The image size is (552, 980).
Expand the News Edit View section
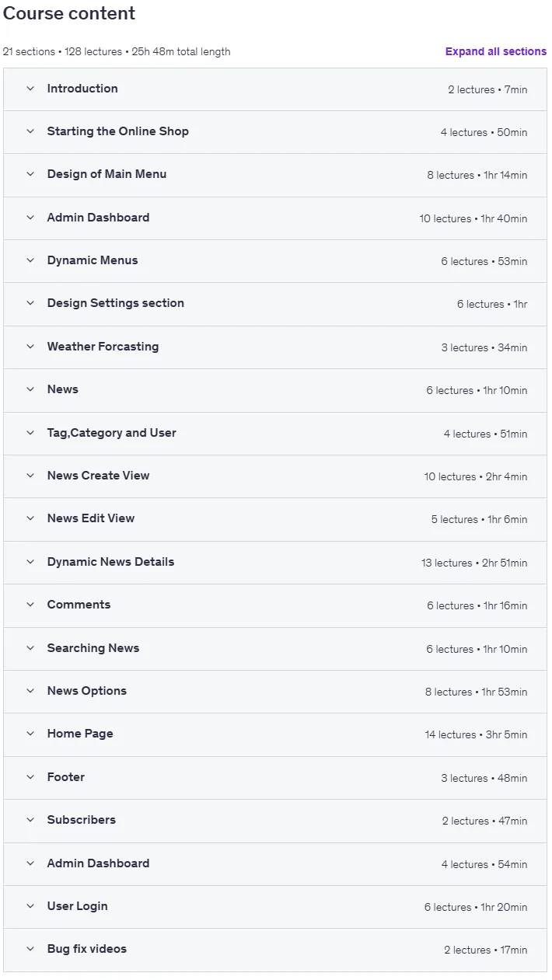tap(275, 519)
